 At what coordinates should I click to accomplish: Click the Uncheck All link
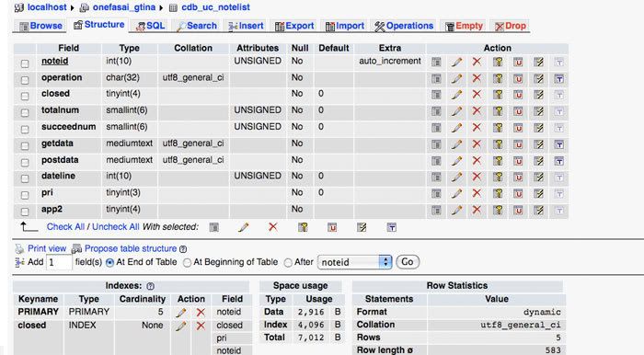point(115,227)
